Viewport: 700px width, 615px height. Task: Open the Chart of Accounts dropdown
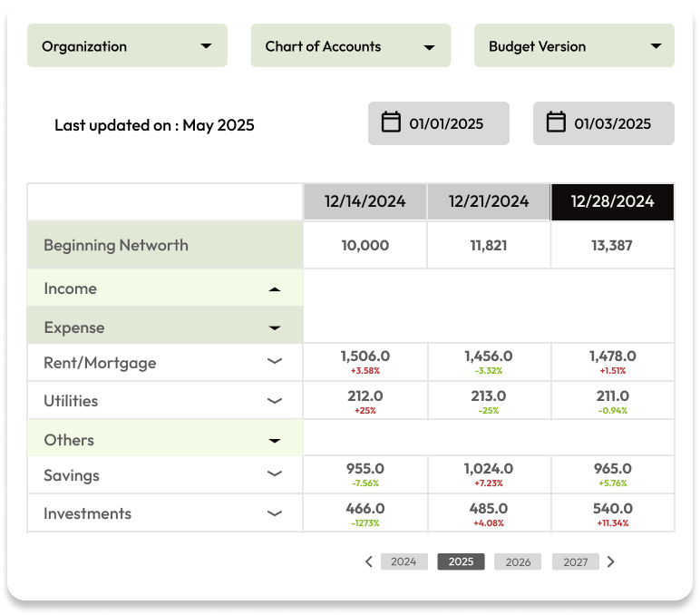(x=350, y=45)
